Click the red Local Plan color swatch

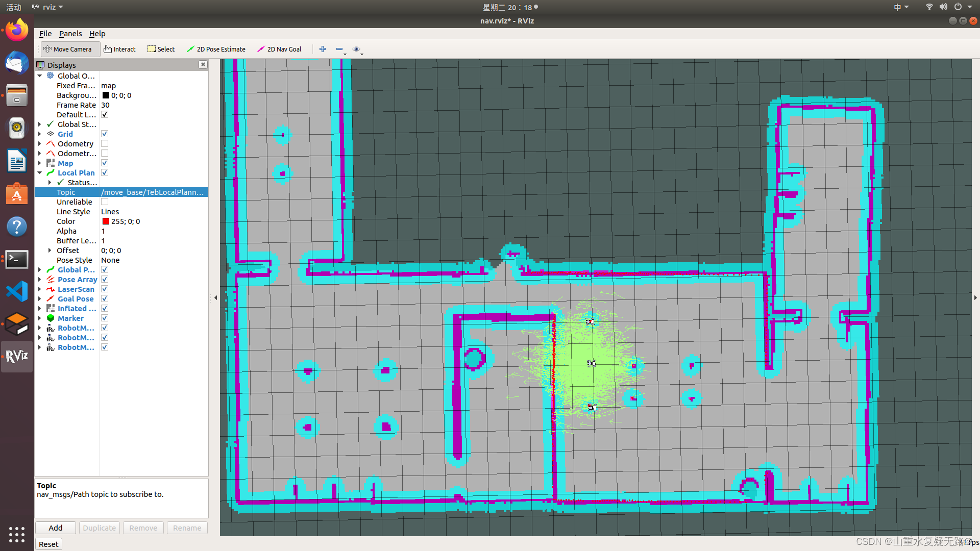[x=106, y=221]
